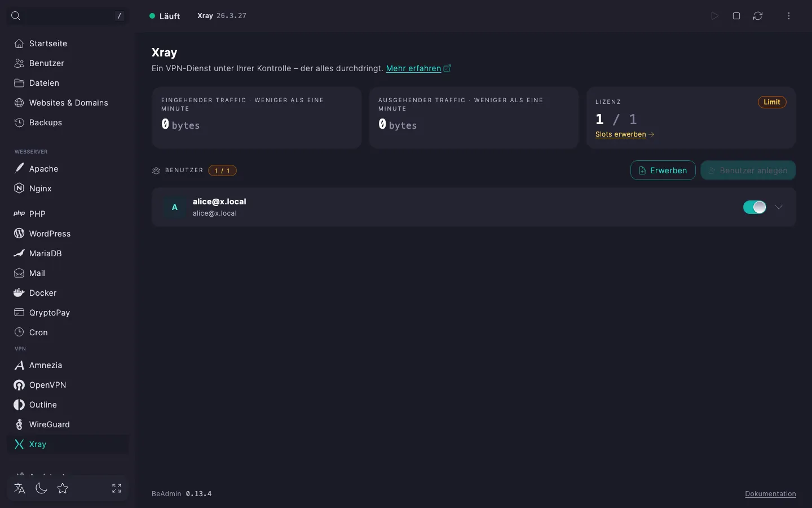
Task: Focus the sidebar search field
Action: click(x=68, y=16)
